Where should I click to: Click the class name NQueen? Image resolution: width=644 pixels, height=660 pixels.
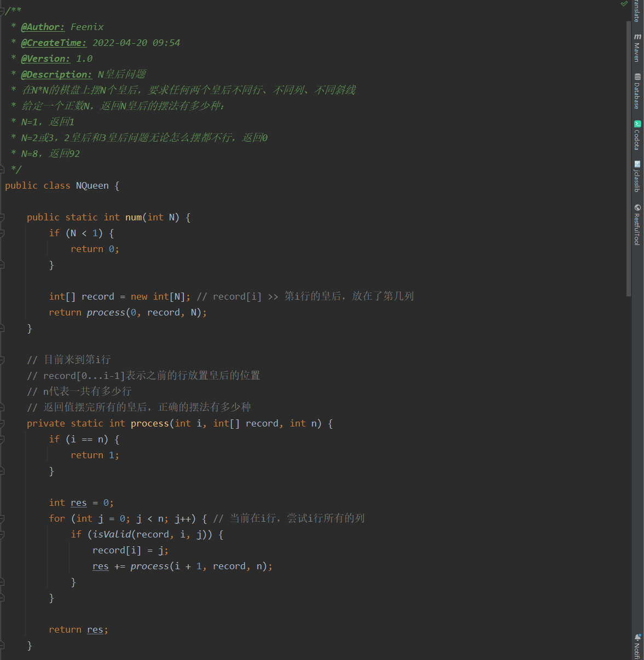coord(92,185)
